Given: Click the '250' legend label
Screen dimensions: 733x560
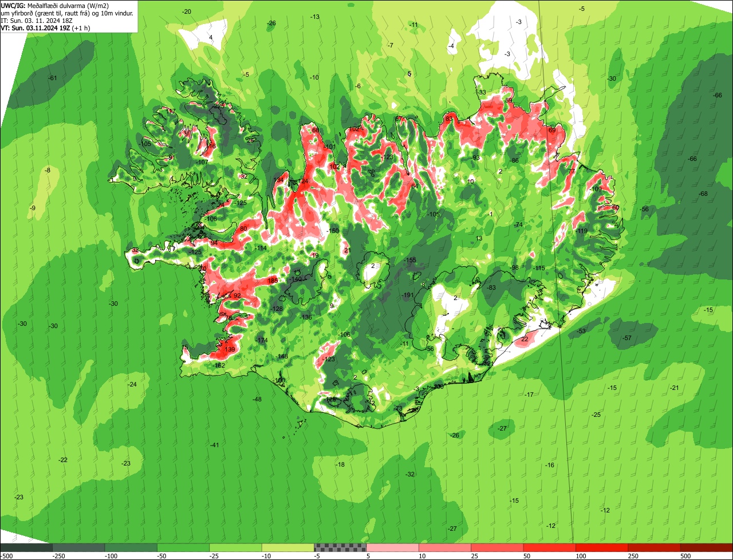Looking at the screenshot, I should coord(633,557).
